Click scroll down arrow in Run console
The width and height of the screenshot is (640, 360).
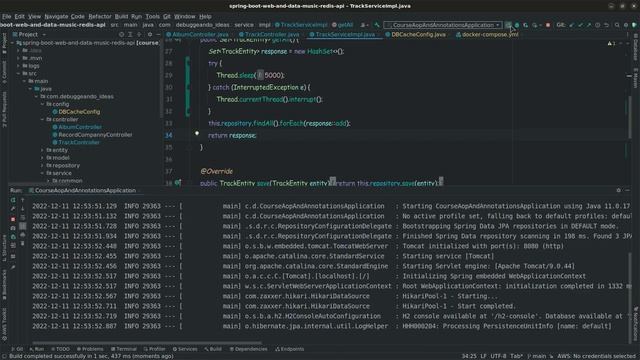(22, 209)
